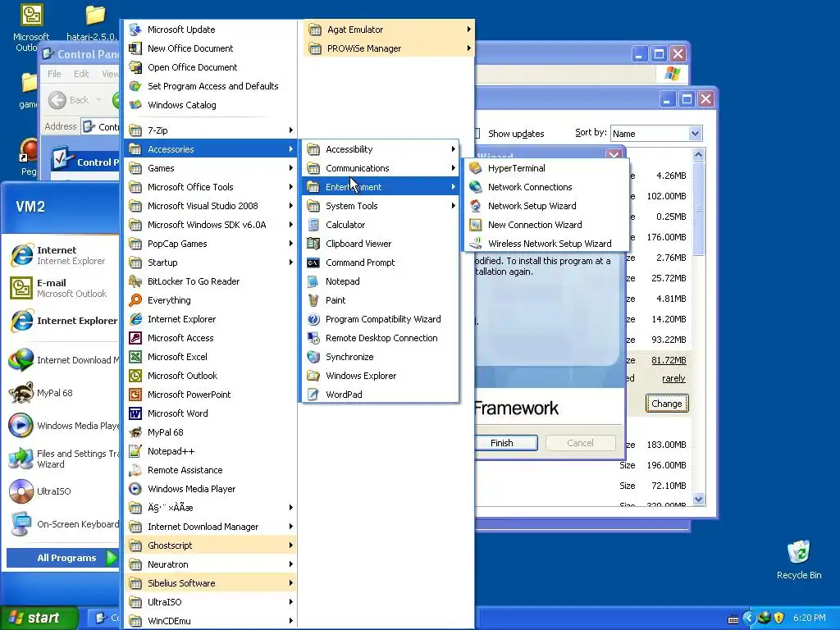840x630 pixels.
Task: Click All Programs button
Action: pos(62,558)
